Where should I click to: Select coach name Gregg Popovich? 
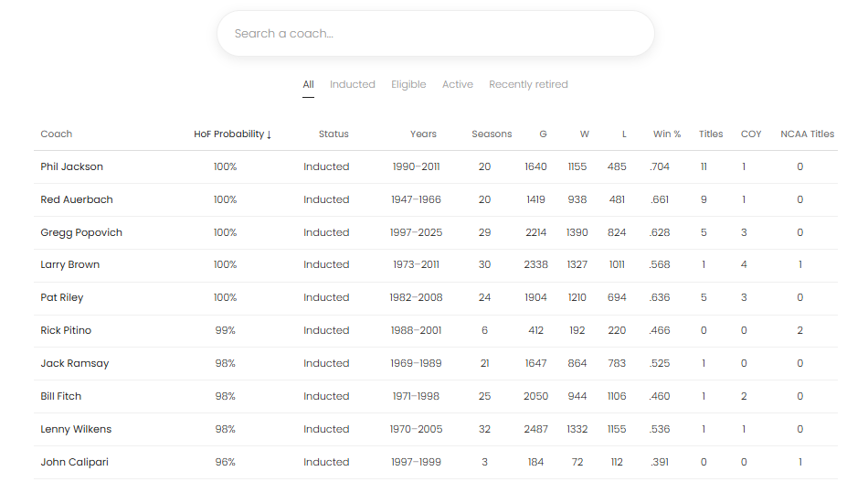coord(81,232)
